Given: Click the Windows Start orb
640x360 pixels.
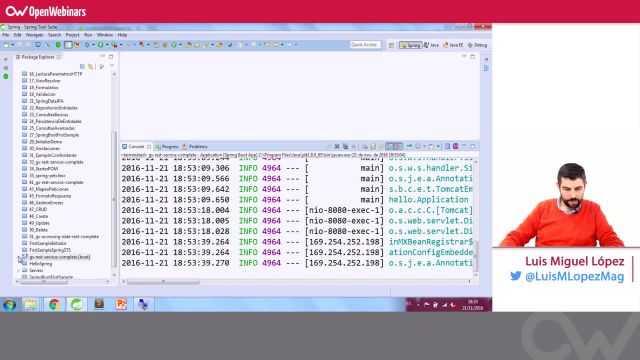Looking at the screenshot, I should tap(9, 304).
